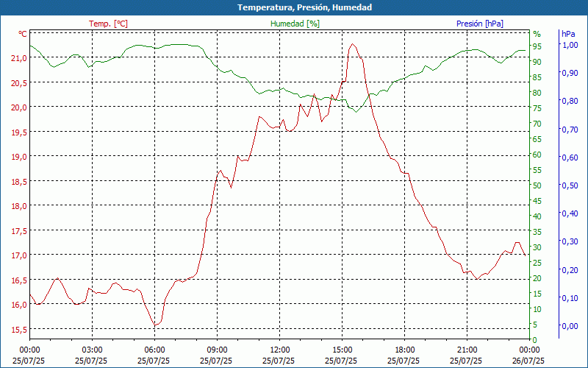Click the temperature minimum point at 06:00
588x368 pixels.
coord(155,325)
